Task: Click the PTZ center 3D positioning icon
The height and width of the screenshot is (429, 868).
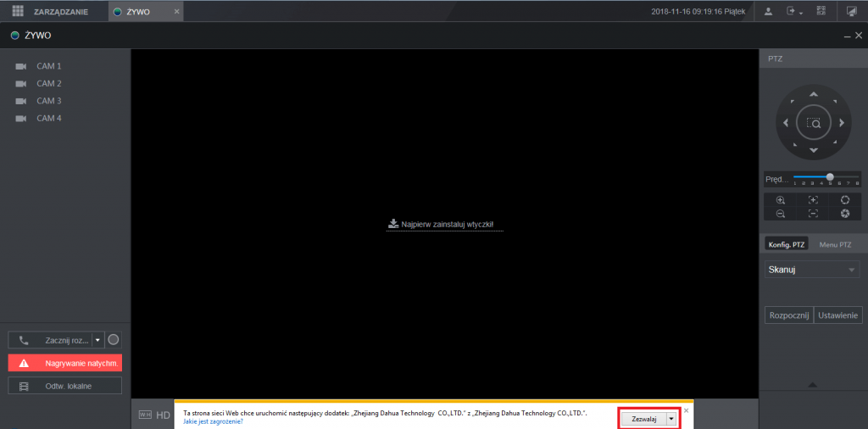Action: point(814,123)
